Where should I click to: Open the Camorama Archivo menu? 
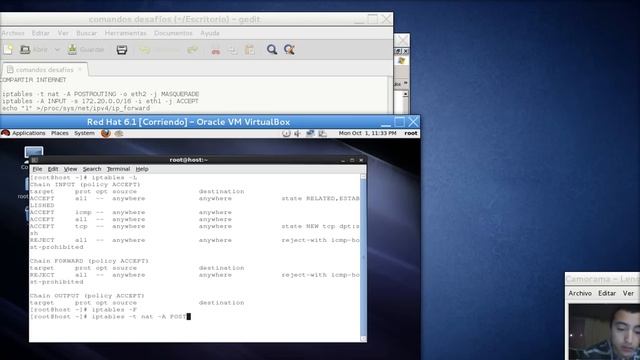pyautogui.click(x=580, y=293)
